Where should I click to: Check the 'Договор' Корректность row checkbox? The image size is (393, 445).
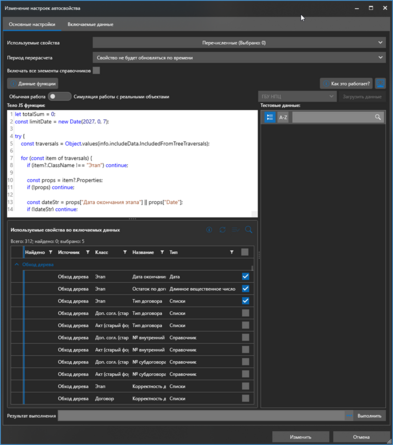[245, 398]
